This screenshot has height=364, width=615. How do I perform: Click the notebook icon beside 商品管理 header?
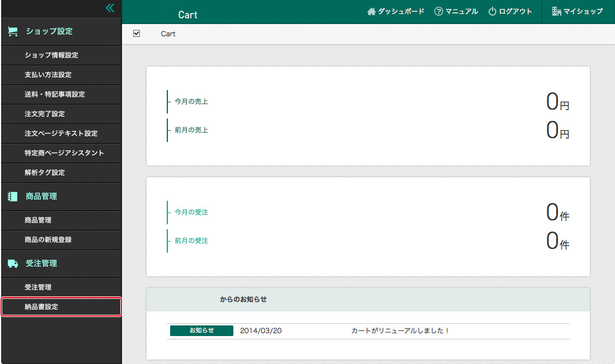coord(12,197)
